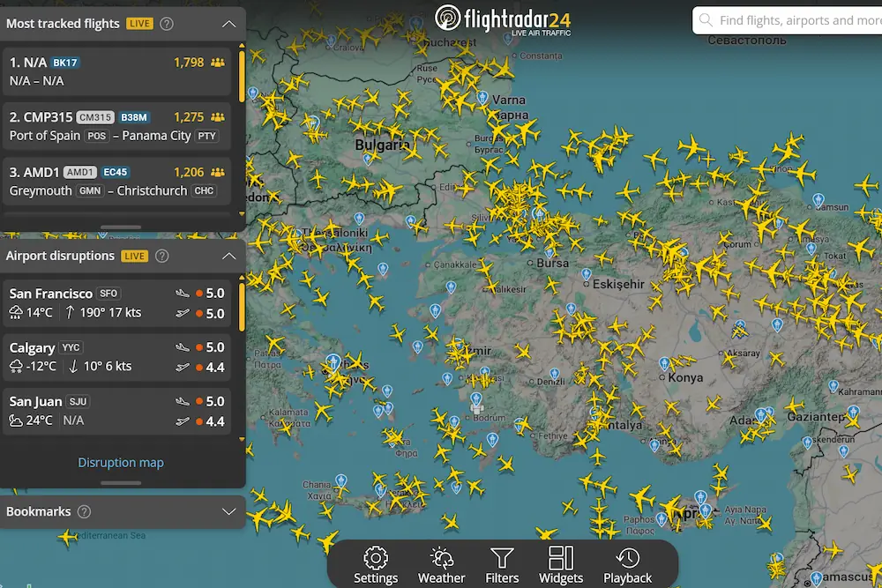Click help icon beside Most tracked flights

(x=166, y=24)
